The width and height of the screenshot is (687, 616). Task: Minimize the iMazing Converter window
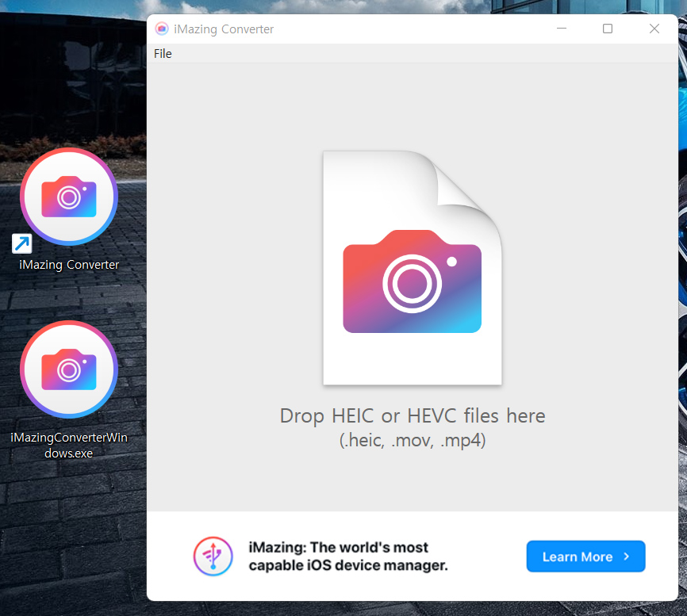562,29
